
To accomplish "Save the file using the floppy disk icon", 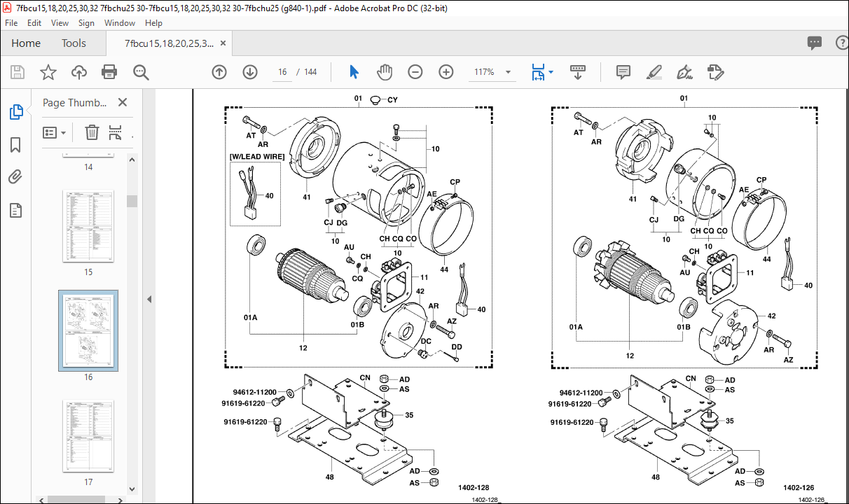I will coord(18,72).
